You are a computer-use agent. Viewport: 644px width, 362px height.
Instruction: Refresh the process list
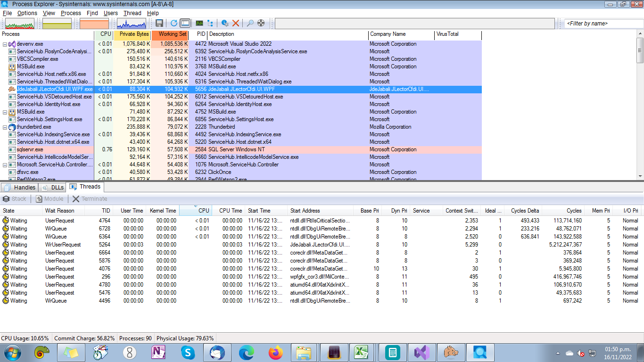point(173,23)
